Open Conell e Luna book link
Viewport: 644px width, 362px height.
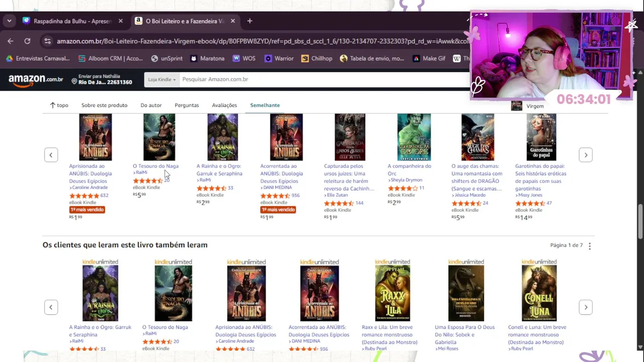pos(537,334)
